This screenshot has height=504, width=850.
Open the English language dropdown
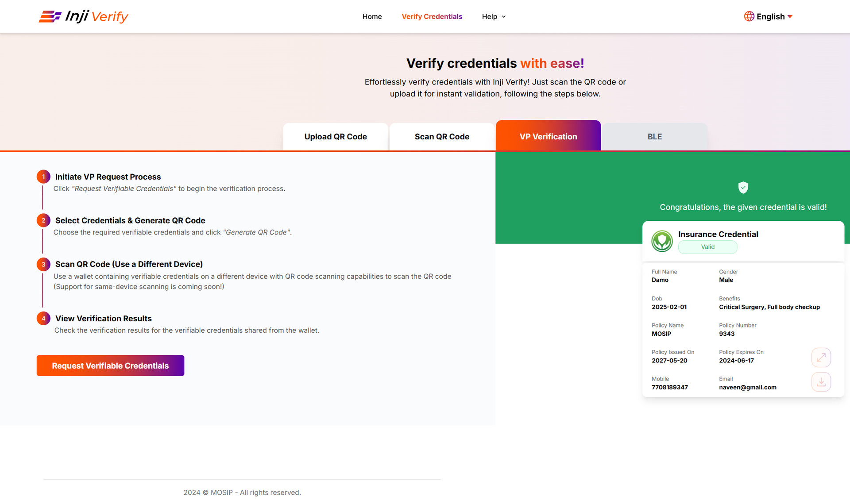click(770, 16)
